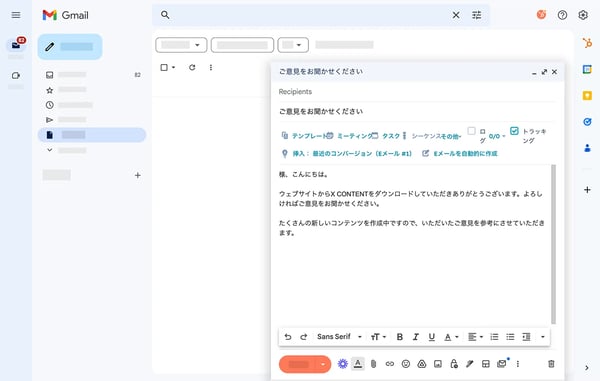
Task: Open Google Keep side panel
Action: pos(587,95)
